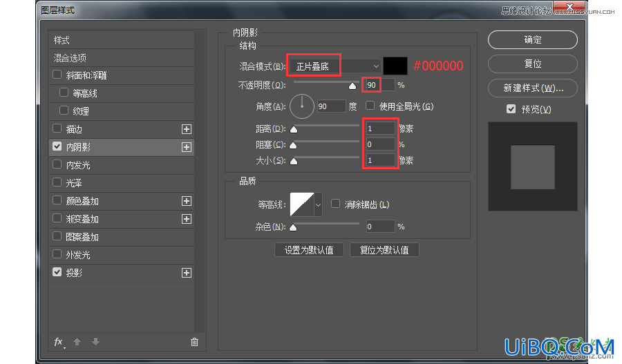Screen dimensions: 622x364
Task: Click the 复位 button
Action: pyautogui.click(x=532, y=64)
